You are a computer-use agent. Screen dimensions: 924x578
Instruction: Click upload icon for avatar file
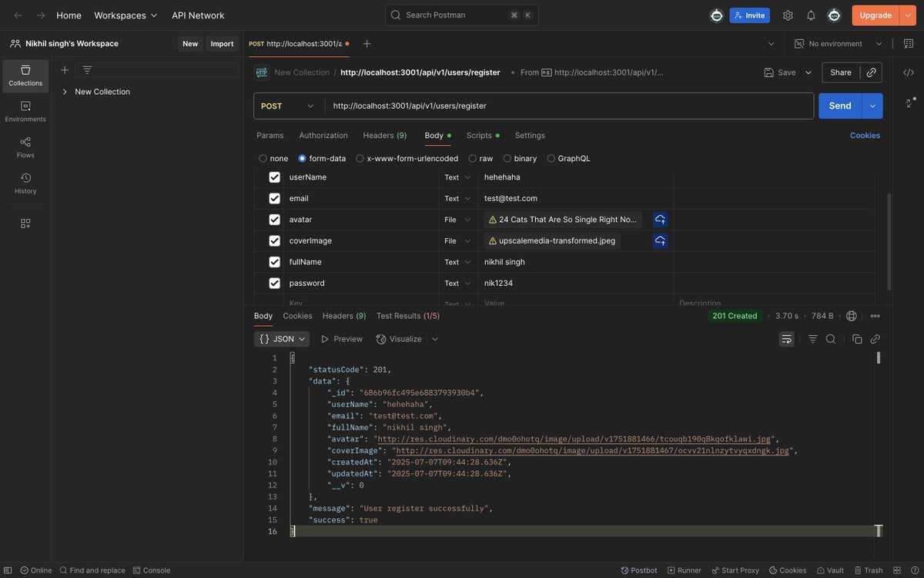coord(660,220)
